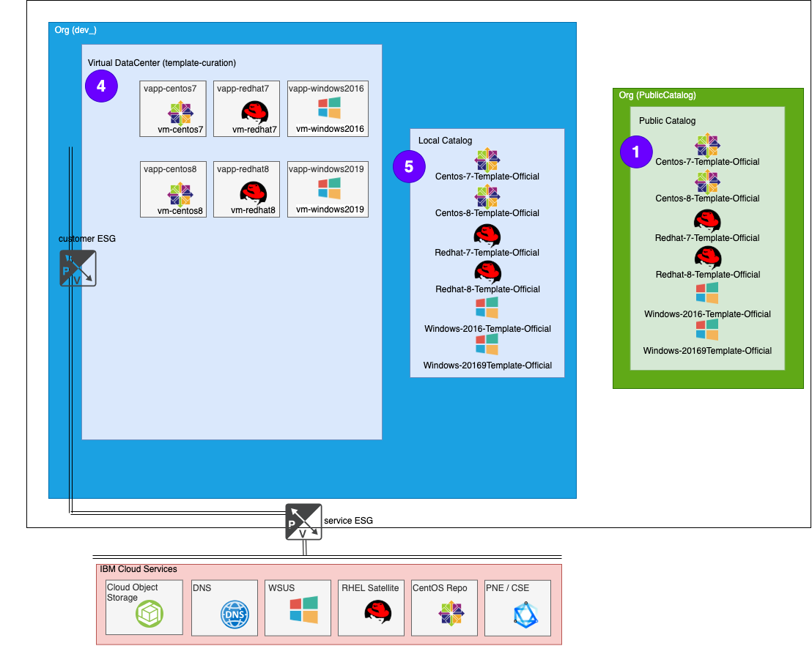Select the DNS service icon
Screen dimensions: 812x646
pyautogui.click(x=235, y=615)
